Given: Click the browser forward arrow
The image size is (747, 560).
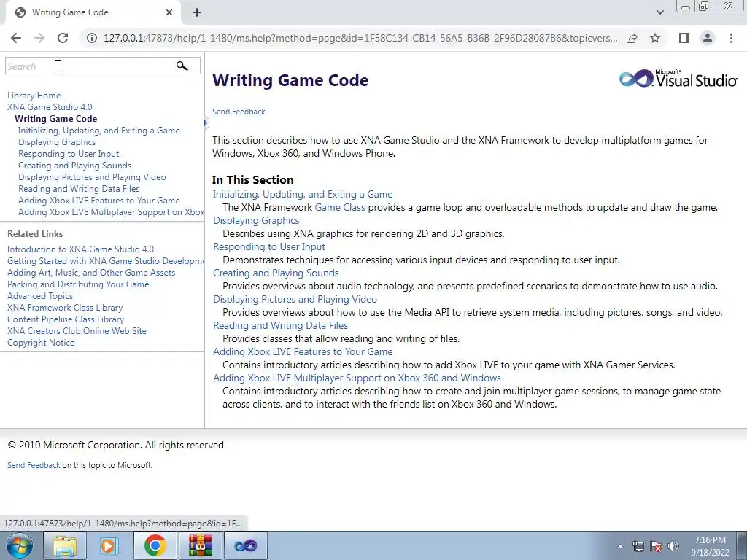Looking at the screenshot, I should (39, 38).
